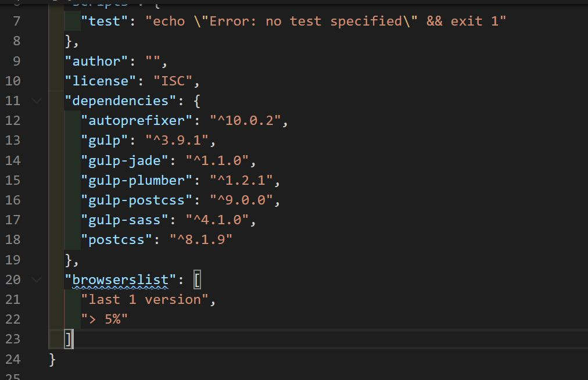Click line number 18 in the gutter
This screenshot has width=588, height=380.
(13, 239)
